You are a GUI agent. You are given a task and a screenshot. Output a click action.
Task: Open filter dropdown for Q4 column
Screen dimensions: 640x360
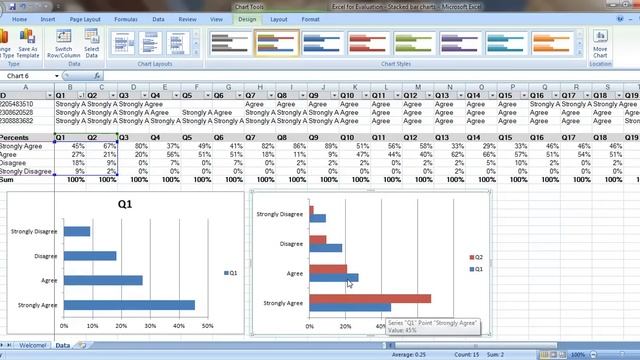[176, 96]
